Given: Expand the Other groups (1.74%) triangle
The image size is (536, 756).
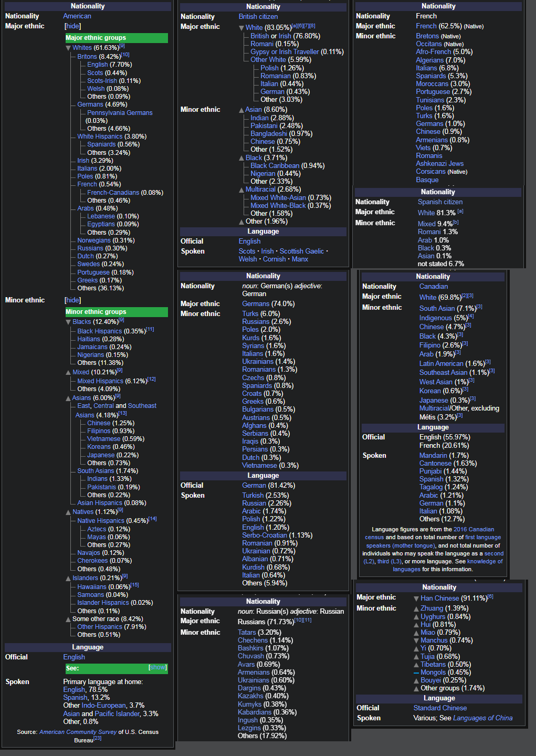Looking at the screenshot, I should click(416, 688).
